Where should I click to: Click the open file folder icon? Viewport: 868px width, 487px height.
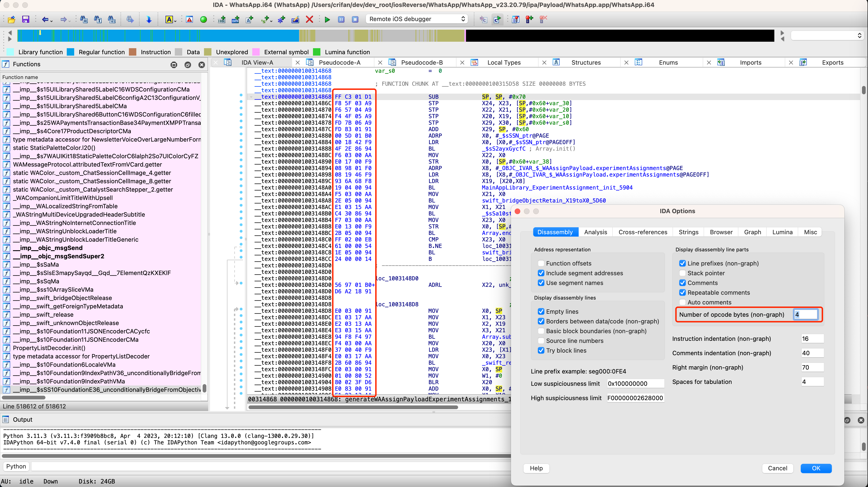click(x=11, y=19)
